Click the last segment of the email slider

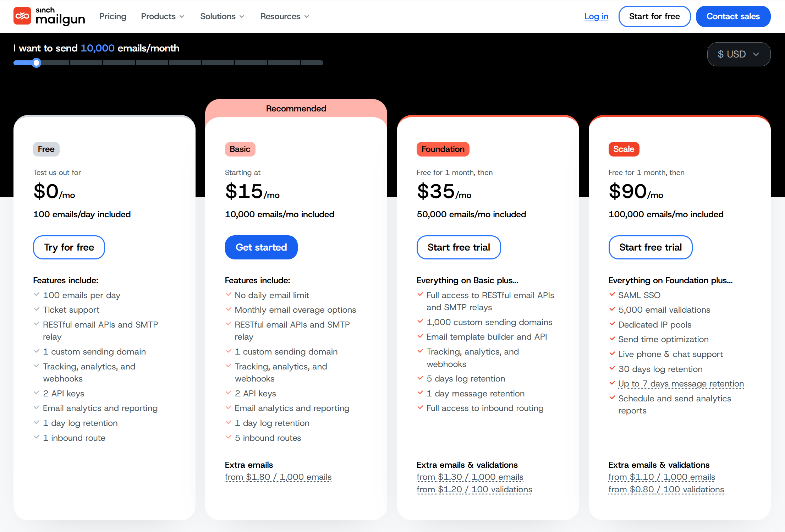click(312, 63)
